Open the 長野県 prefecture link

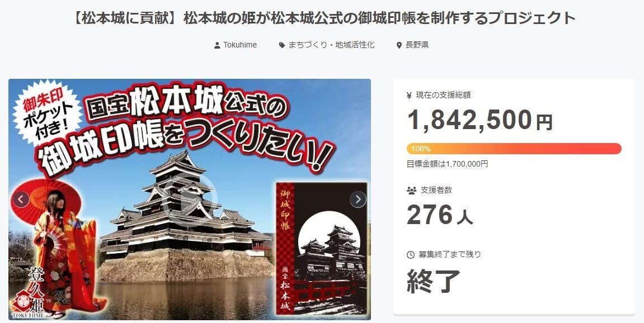point(417,45)
